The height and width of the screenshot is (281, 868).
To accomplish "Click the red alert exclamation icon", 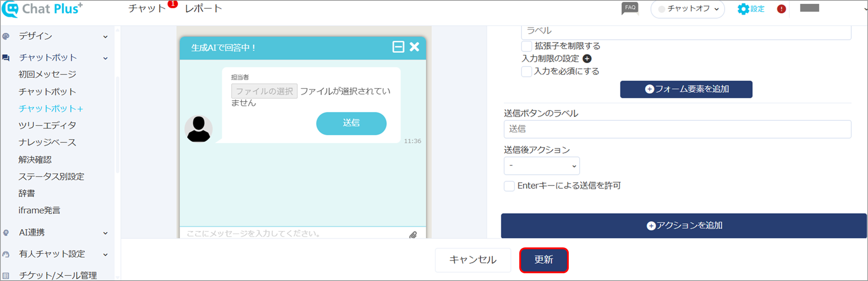I will coord(781,9).
